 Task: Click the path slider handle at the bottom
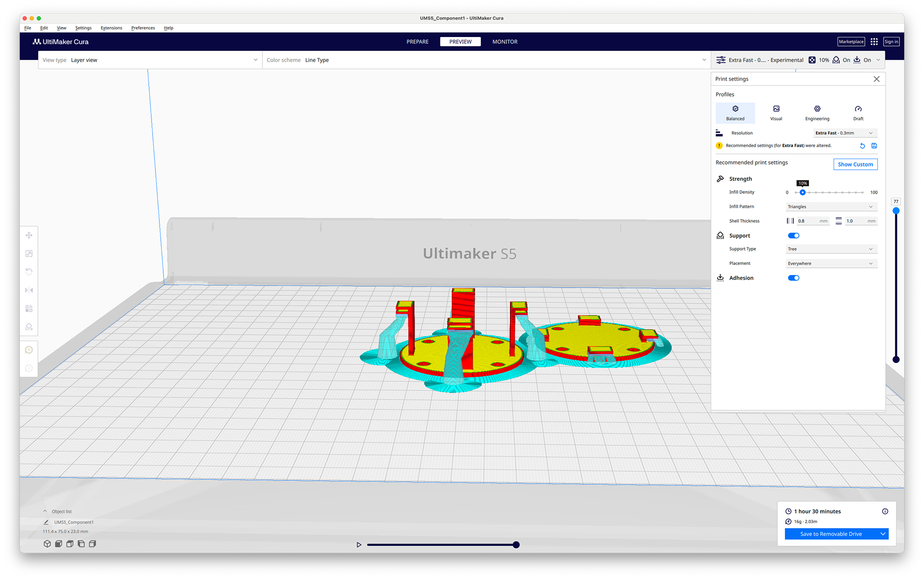516,545
